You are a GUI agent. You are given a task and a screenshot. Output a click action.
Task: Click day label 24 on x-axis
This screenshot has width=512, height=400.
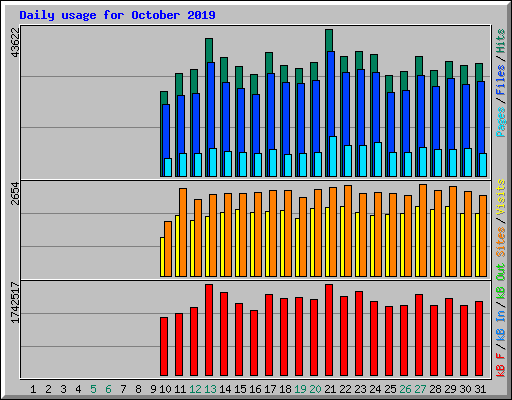click(375, 389)
